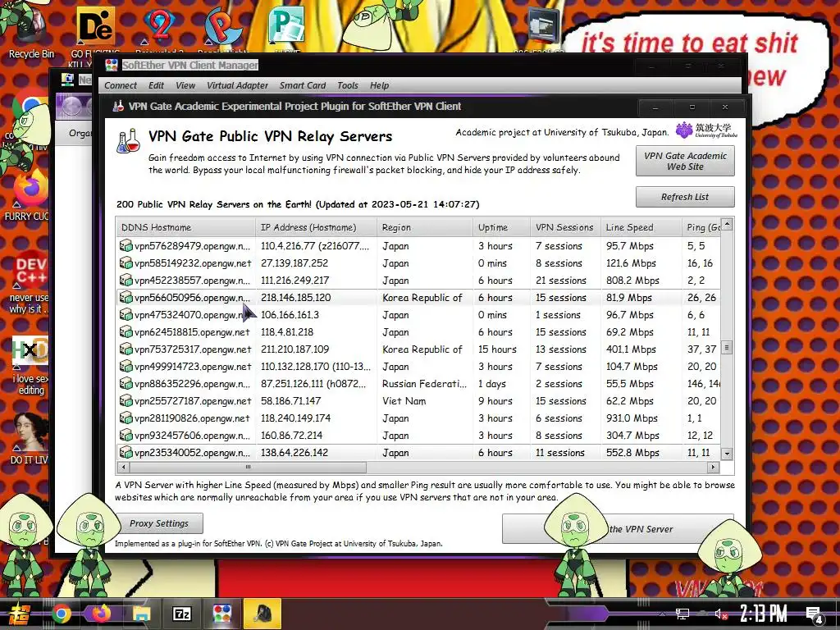Select server icon for vpn255727187
The width and height of the screenshot is (840, 630).
click(x=126, y=400)
